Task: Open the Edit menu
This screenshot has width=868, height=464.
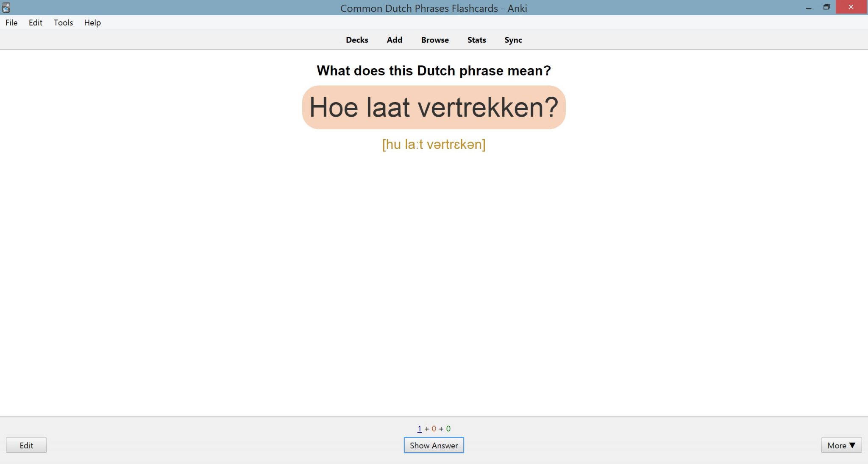Action: click(x=35, y=22)
